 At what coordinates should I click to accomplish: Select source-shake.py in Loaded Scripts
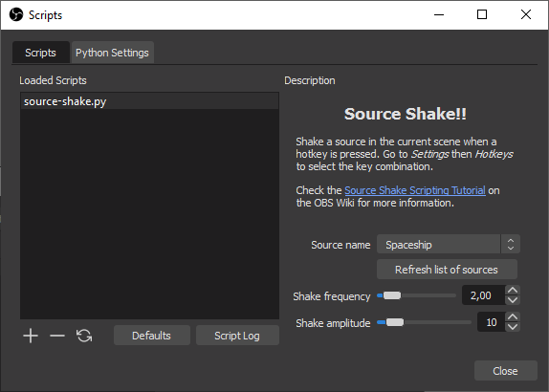tap(149, 101)
